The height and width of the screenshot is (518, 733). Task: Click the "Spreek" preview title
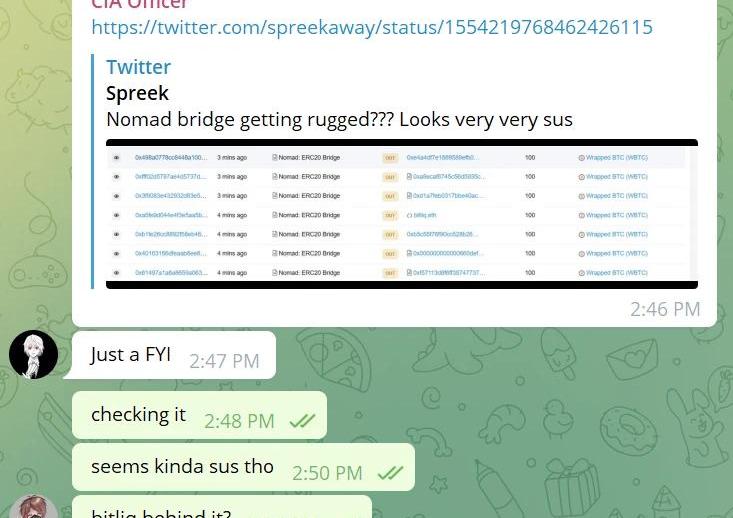click(137, 93)
